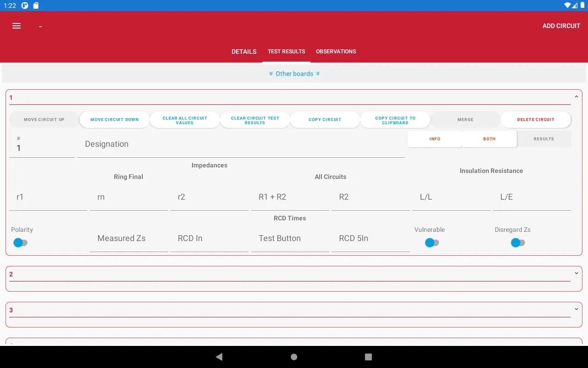This screenshot has height=368, width=588.
Task: Toggle the Polarity switch
Action: [x=21, y=242]
